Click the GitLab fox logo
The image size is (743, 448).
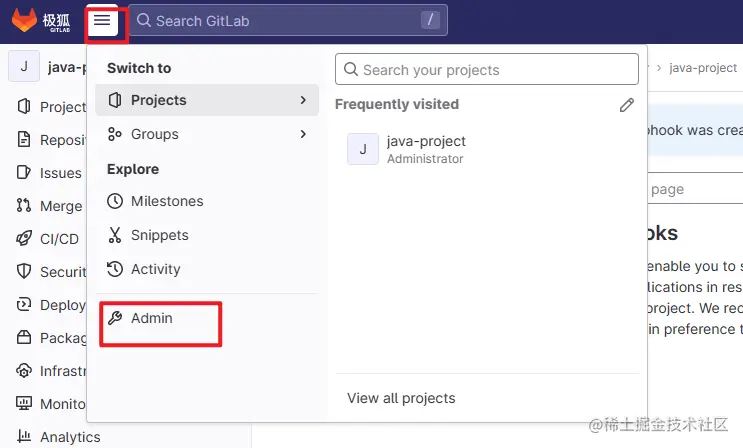point(24,20)
